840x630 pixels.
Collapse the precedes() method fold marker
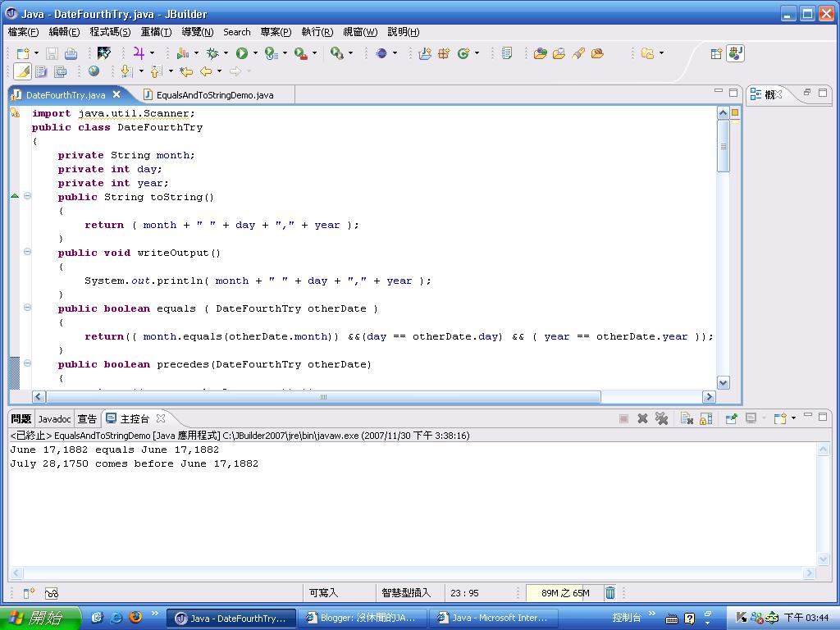[27, 363]
